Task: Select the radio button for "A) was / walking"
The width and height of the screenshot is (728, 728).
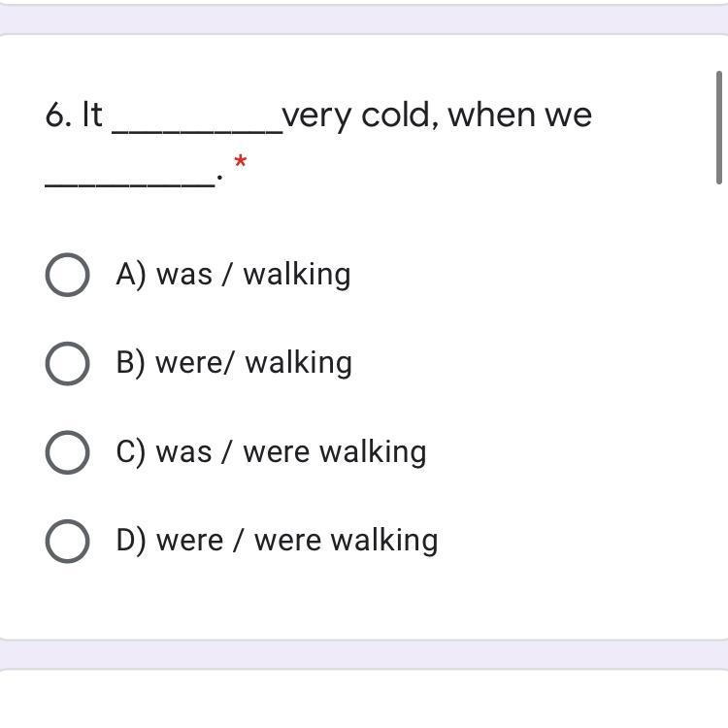Action: tap(67, 275)
